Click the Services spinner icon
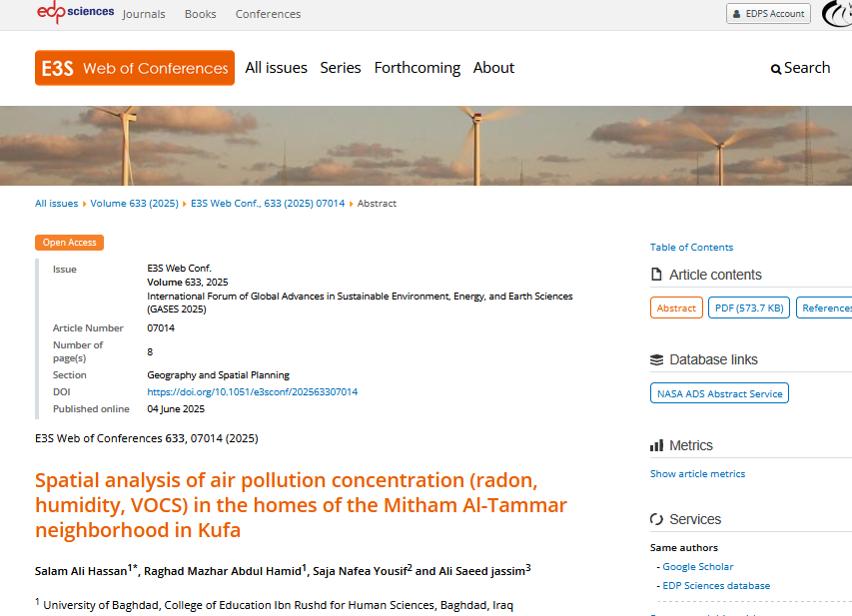The height and width of the screenshot is (616, 852). coord(656,519)
